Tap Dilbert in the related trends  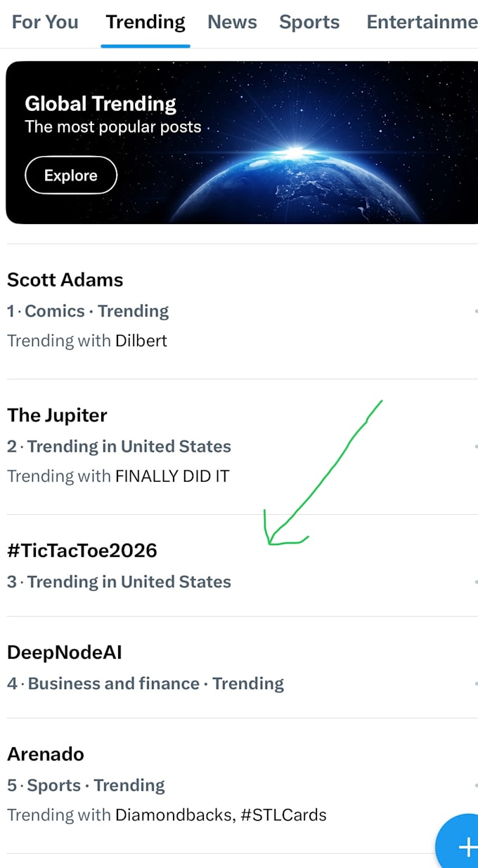point(141,341)
